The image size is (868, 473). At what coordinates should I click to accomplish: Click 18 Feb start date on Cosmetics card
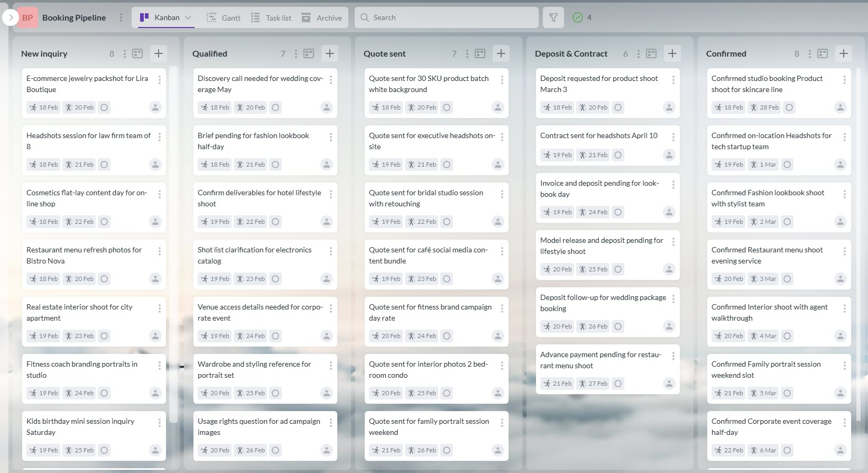(43, 222)
